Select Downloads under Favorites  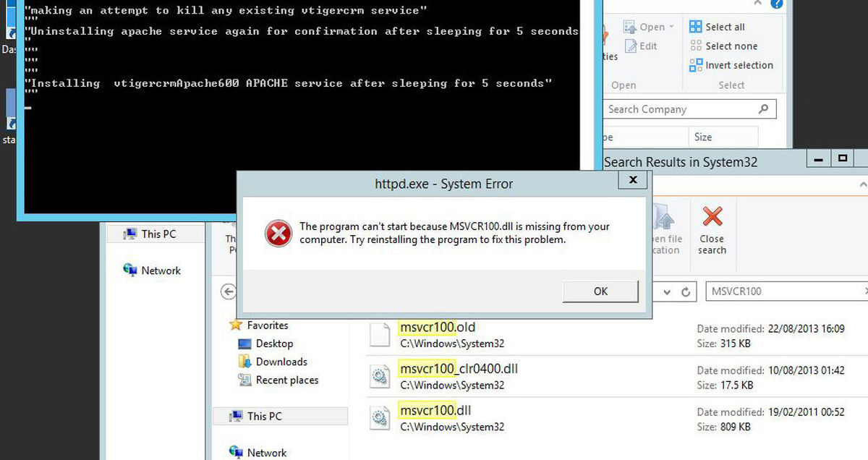click(x=281, y=362)
